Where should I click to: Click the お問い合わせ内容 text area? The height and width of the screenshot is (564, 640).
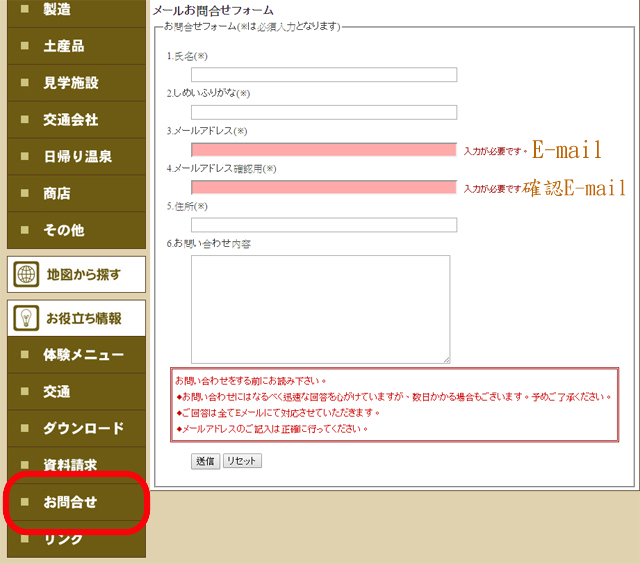(320, 309)
